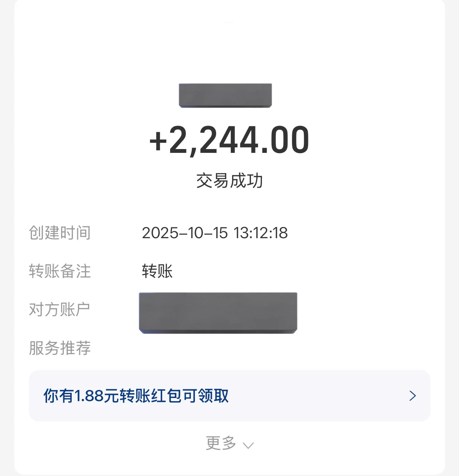Screen dimensions: 459x476
Task: Tap the date 2025-10-15
Action: coord(184,233)
